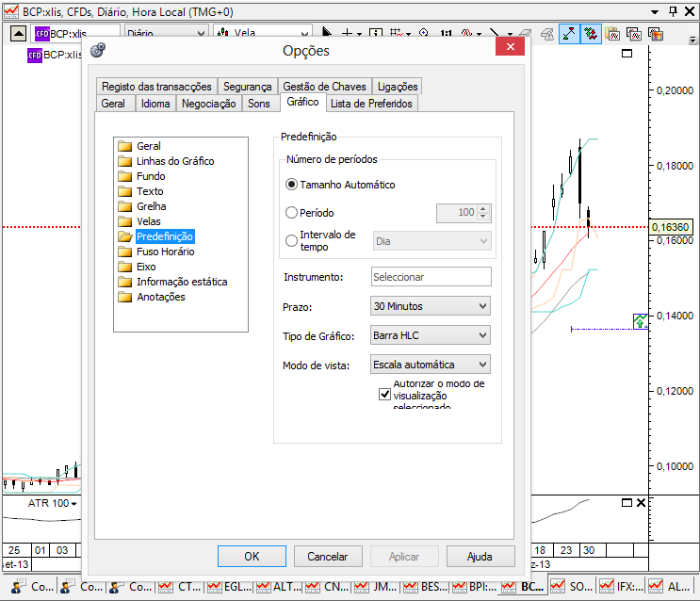Switch to the Idioma tab
Viewport: 700px width, 601px height.
[155, 103]
